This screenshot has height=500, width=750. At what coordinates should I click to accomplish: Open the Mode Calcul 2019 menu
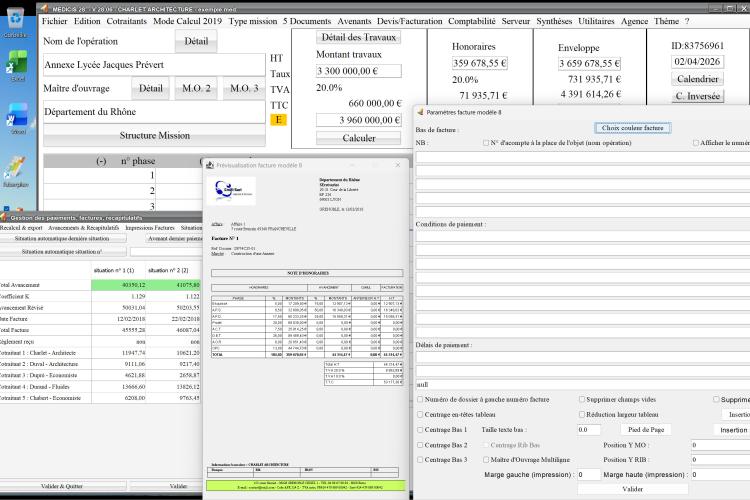point(188,21)
